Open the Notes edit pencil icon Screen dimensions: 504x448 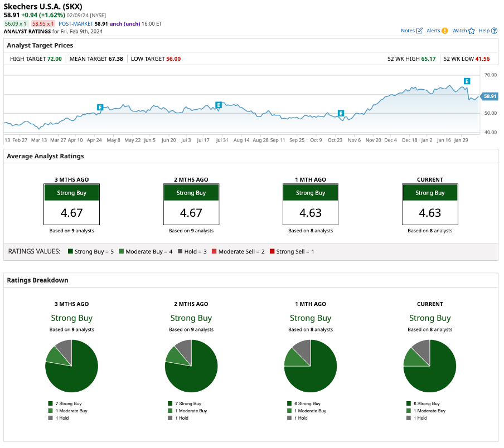coord(419,31)
